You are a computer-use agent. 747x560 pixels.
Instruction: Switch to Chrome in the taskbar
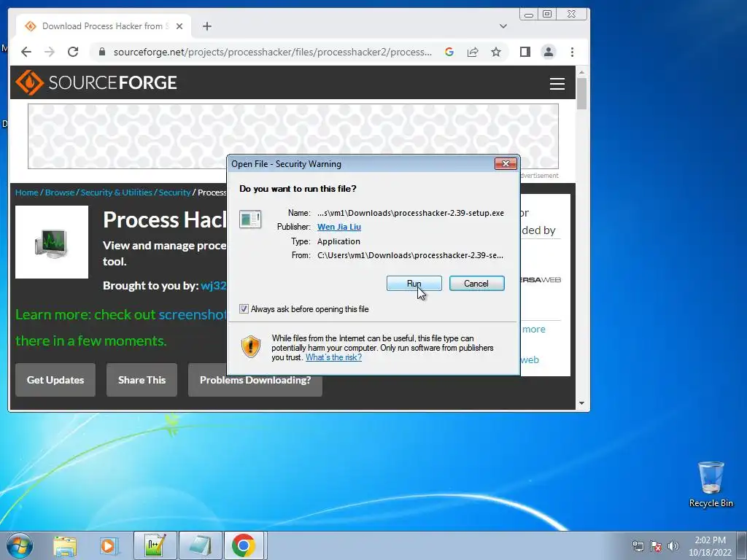coord(244,545)
